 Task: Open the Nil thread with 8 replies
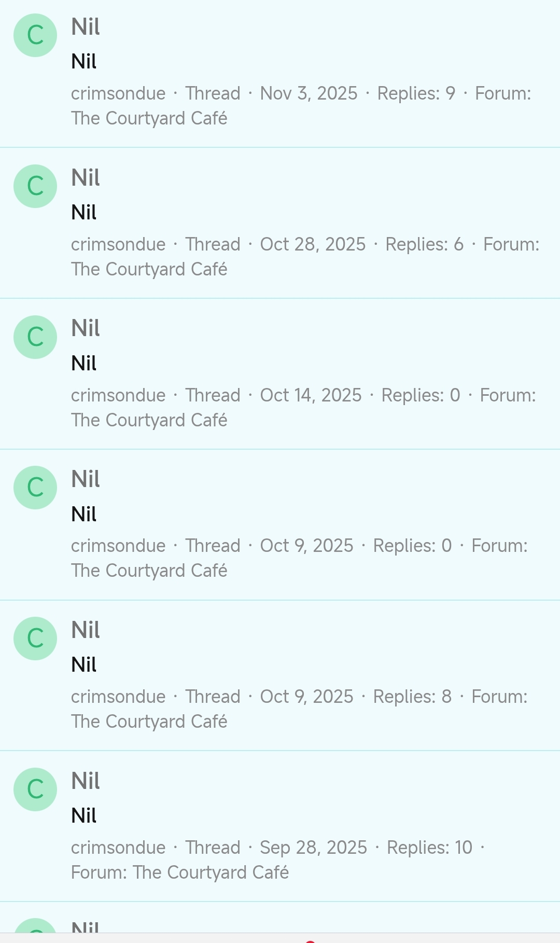point(86,630)
